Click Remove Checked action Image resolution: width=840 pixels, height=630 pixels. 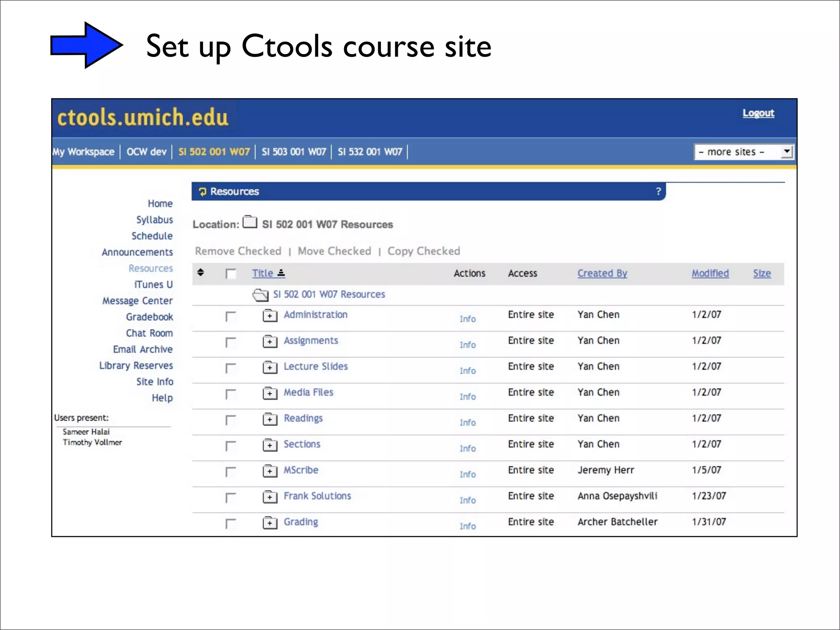click(238, 251)
